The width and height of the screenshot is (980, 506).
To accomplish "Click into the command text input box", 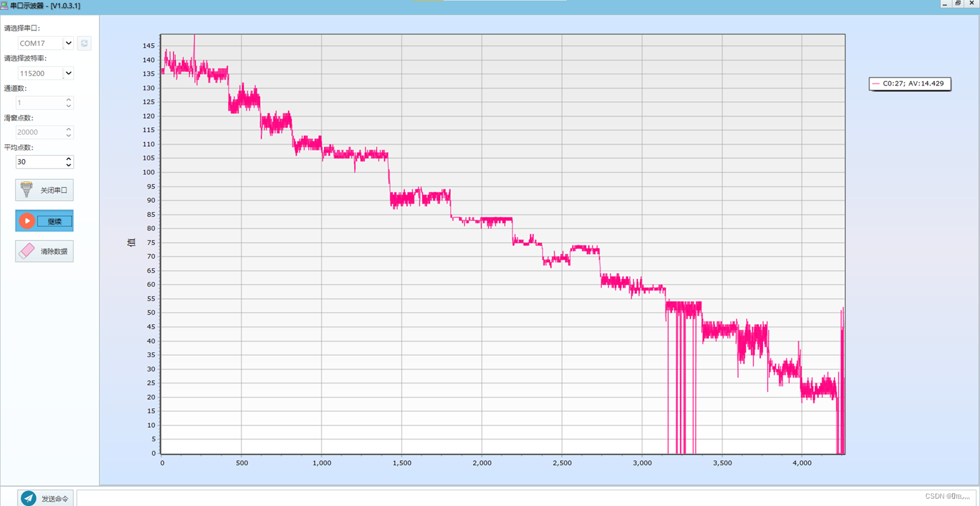I will click(526, 498).
